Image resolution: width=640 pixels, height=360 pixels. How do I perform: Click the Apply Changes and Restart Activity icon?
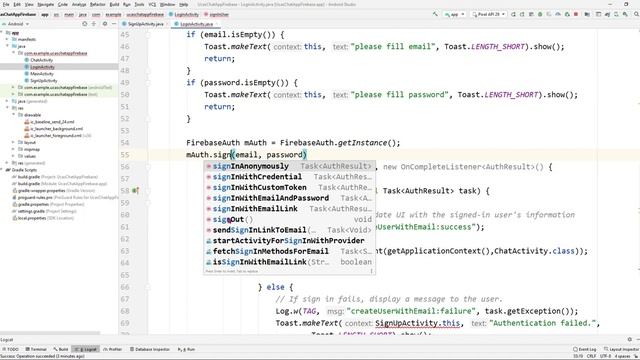[522, 14]
